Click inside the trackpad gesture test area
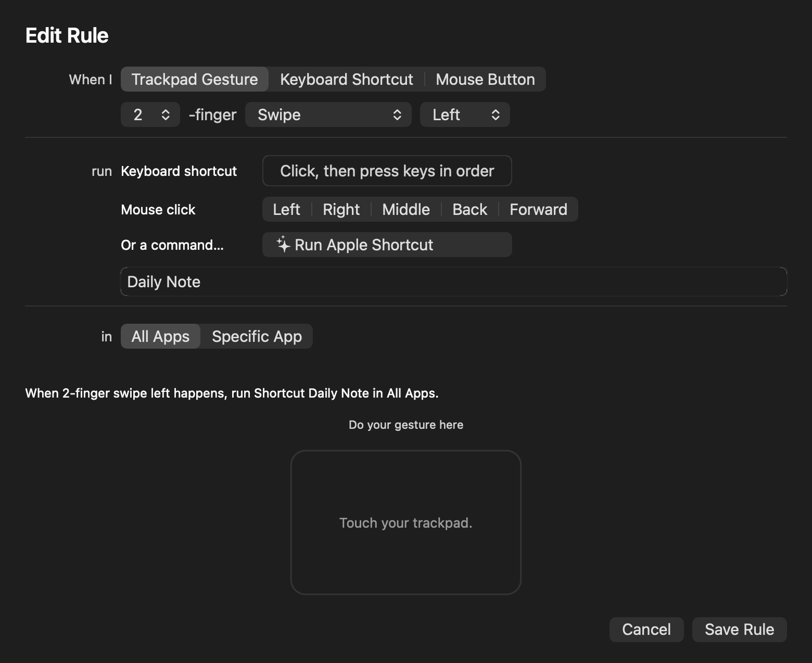 (x=406, y=522)
